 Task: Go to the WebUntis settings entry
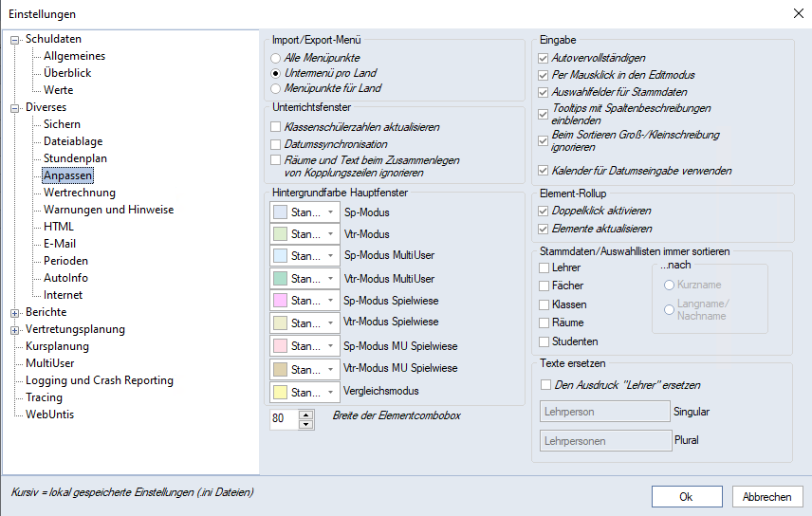point(49,415)
